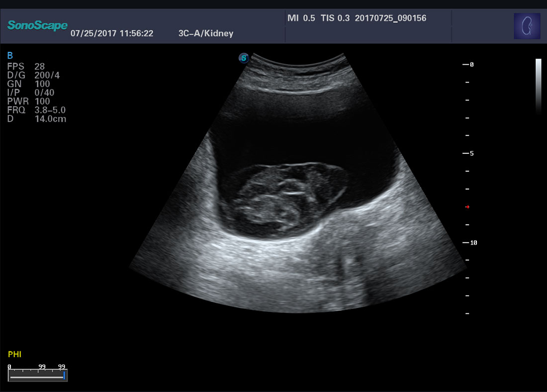
Task: Click the grayscale map bar
Action: tap(538, 86)
